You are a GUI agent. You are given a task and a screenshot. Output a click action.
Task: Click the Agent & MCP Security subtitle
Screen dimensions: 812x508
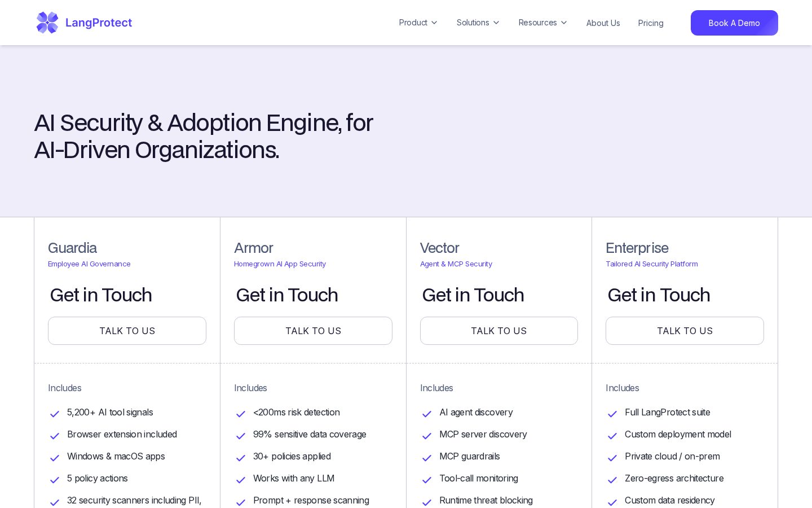pyautogui.click(x=456, y=264)
